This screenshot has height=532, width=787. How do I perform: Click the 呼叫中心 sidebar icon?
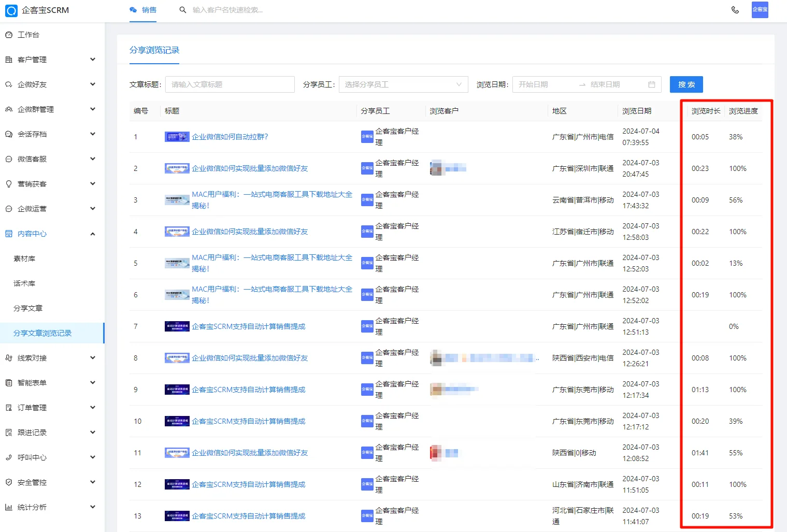[9, 457]
